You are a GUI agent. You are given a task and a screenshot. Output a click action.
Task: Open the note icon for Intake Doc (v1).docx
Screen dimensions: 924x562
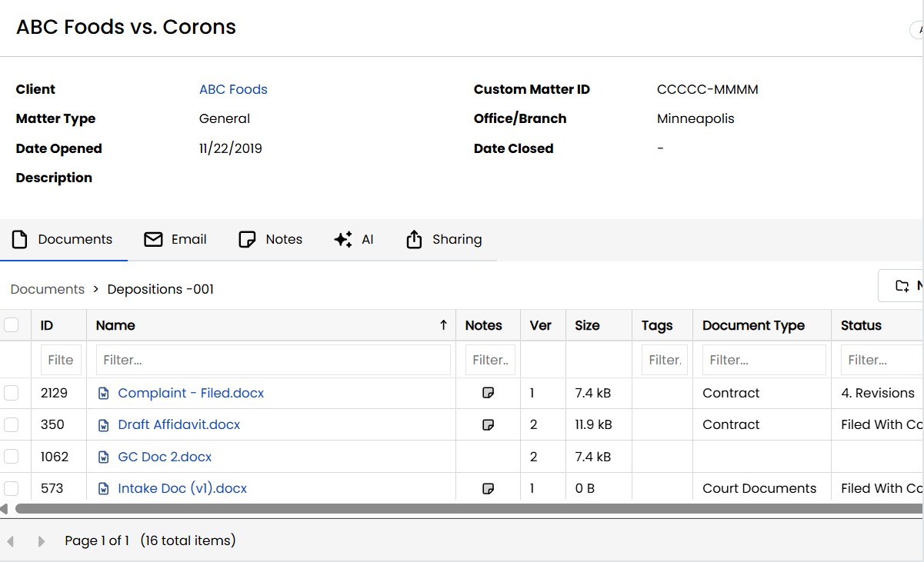click(x=488, y=488)
